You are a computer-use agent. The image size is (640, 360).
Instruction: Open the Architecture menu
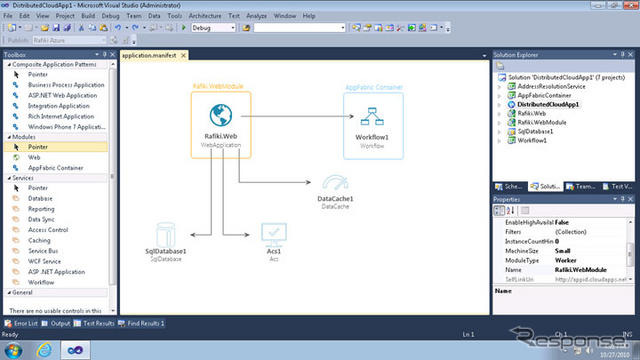click(x=205, y=16)
